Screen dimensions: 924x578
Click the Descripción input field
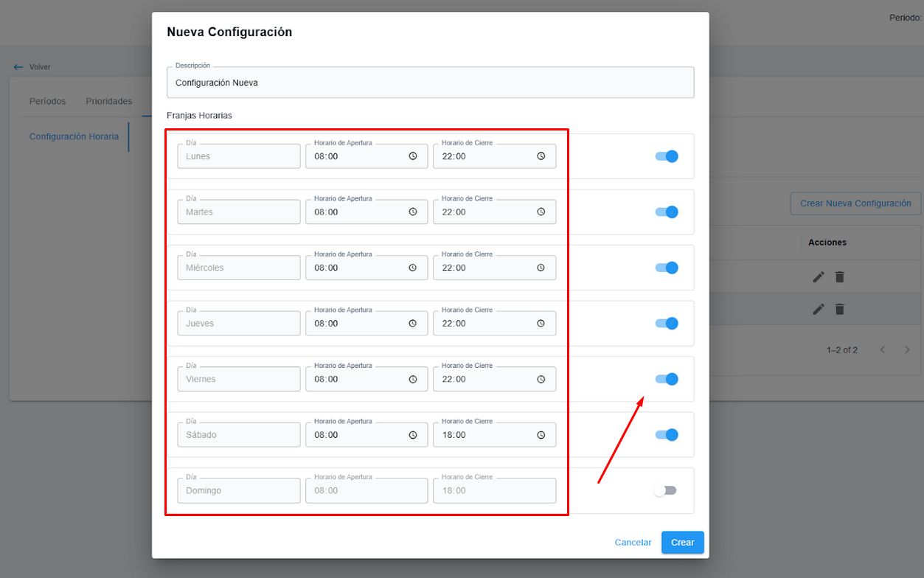coord(431,83)
